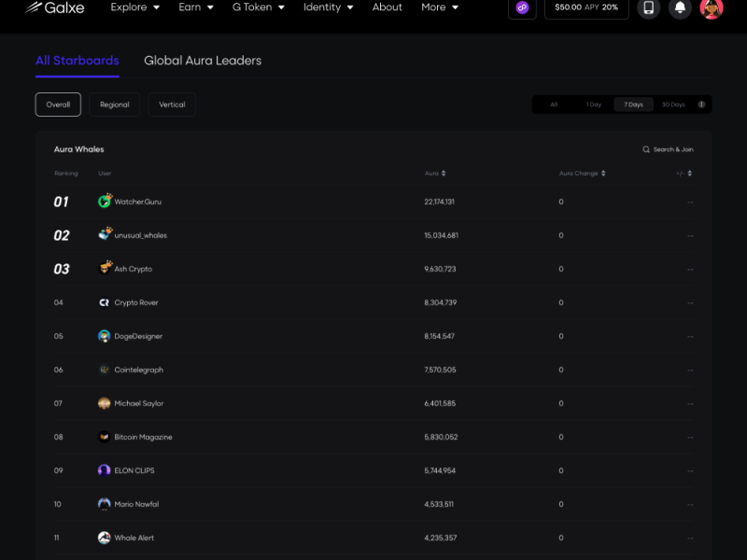Click the Aura Whales heading
Viewport: 747px width, 560px height.
tap(78, 149)
